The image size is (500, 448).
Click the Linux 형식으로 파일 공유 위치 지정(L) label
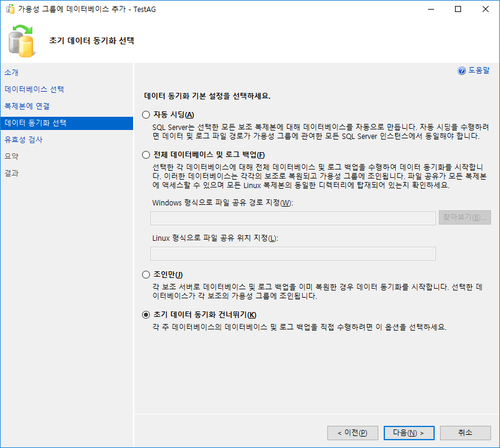click(x=215, y=238)
